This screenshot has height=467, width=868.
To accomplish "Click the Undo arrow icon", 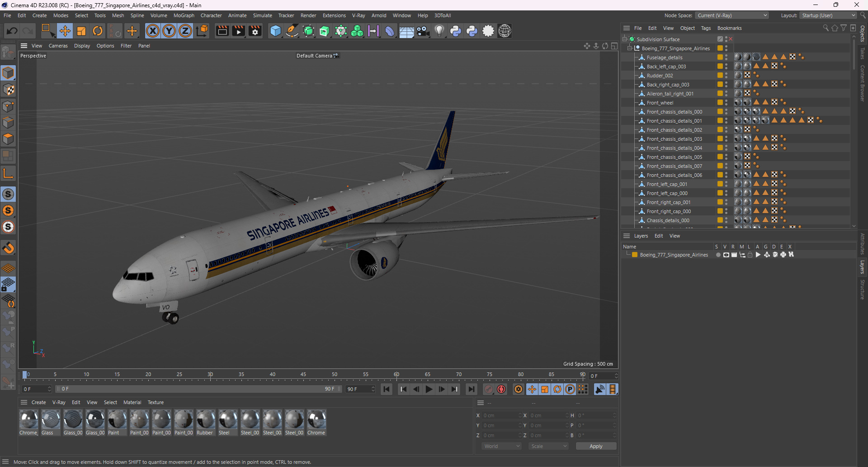I will [12, 31].
